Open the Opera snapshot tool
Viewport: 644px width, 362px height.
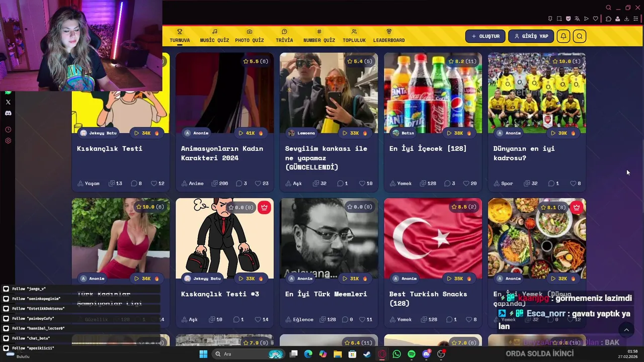(559, 19)
